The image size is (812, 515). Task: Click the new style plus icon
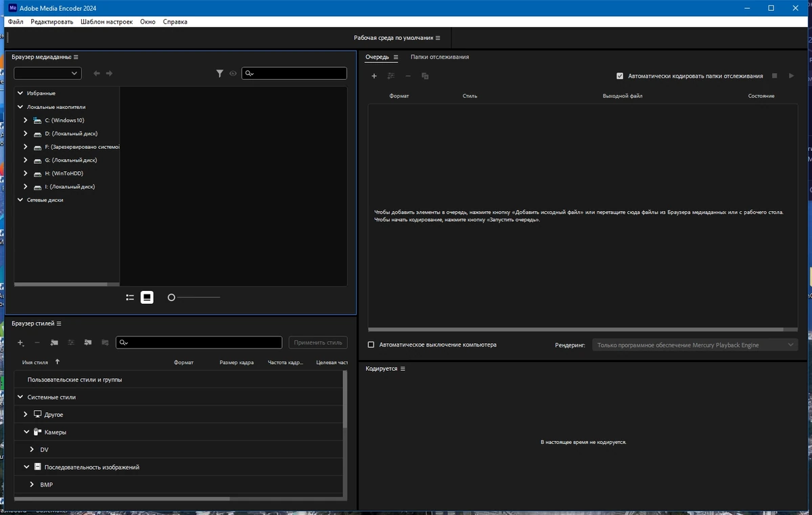click(x=21, y=342)
